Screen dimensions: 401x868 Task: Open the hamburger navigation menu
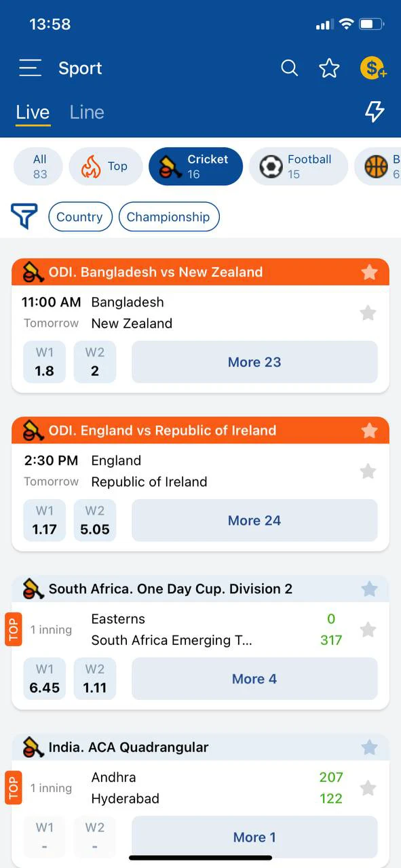30,68
